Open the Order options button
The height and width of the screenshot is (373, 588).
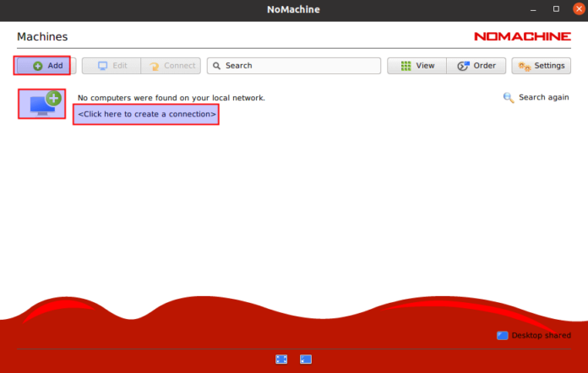(476, 66)
